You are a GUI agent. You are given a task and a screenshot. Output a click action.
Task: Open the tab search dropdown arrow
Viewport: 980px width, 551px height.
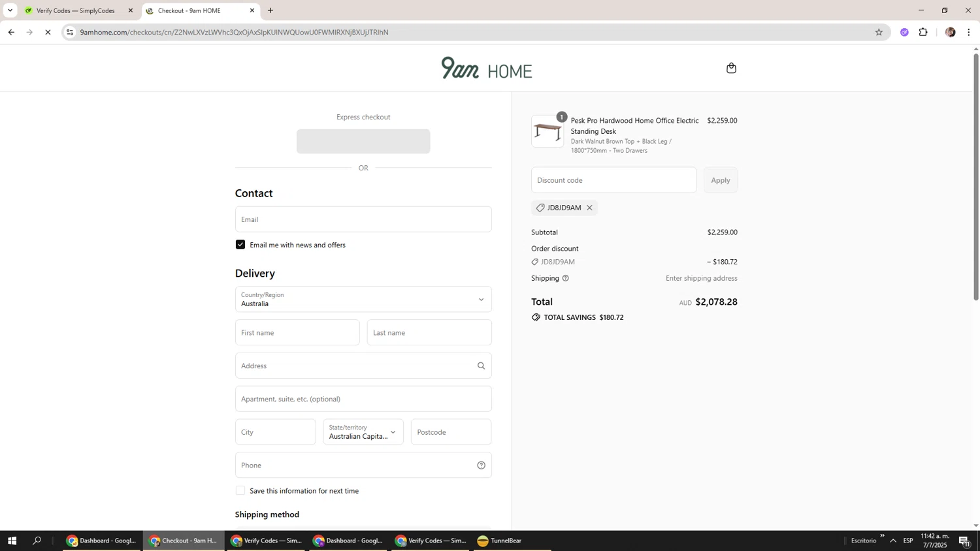(x=10, y=10)
